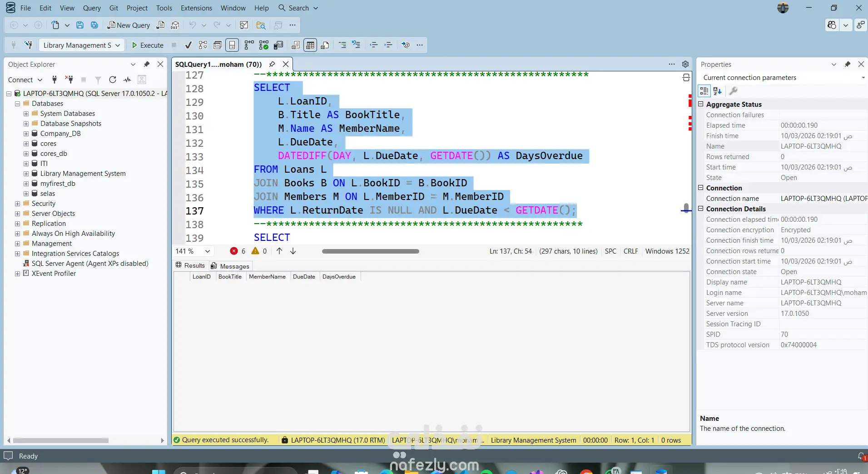This screenshot has height=474, width=868.
Task: Click the Disconnect icon in Object Explorer
Action: tap(69, 80)
